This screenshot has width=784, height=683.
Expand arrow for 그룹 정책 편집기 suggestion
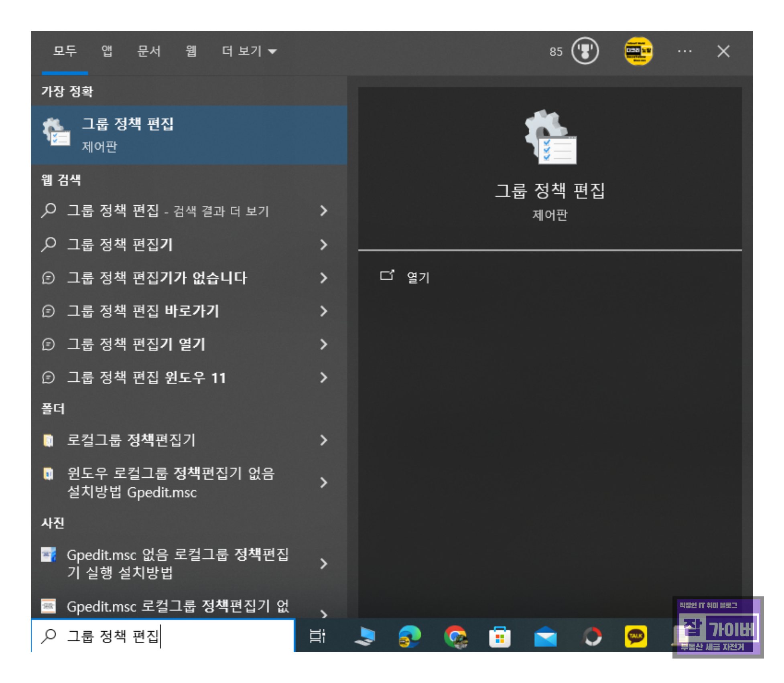coord(324,245)
